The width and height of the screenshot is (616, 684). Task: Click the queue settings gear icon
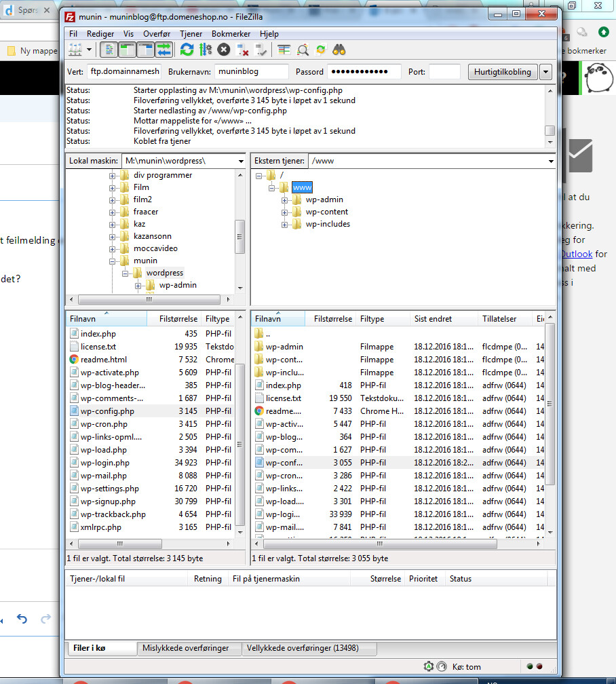coord(428,666)
